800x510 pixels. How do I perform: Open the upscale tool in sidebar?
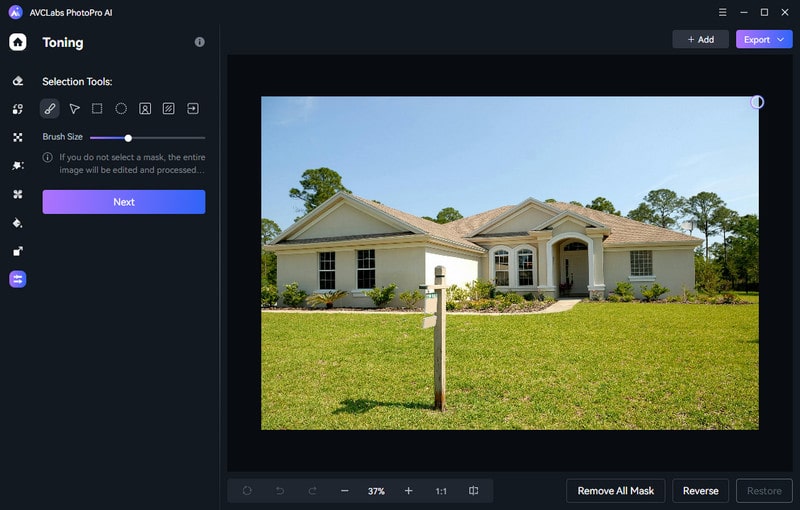(x=18, y=251)
